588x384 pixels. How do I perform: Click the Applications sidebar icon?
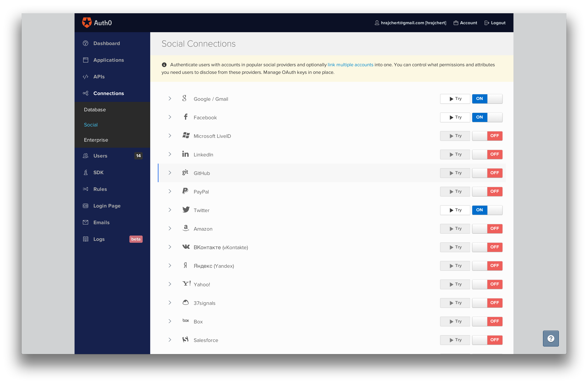(x=86, y=60)
